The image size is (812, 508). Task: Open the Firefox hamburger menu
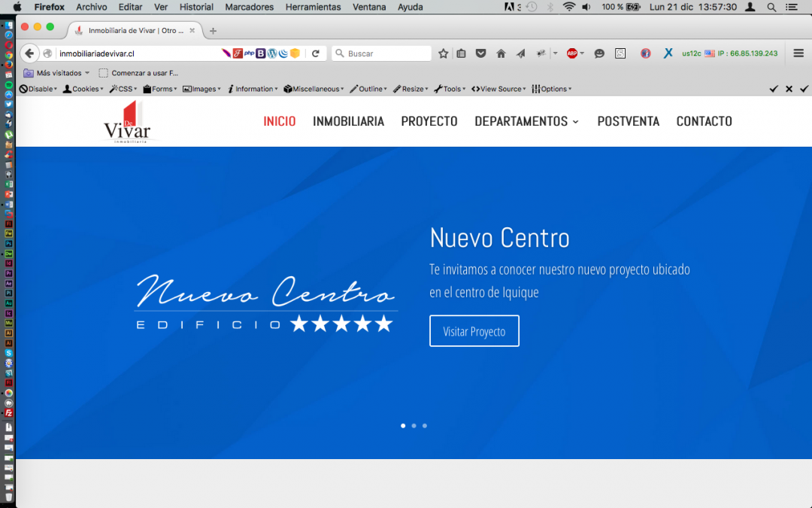[798, 53]
